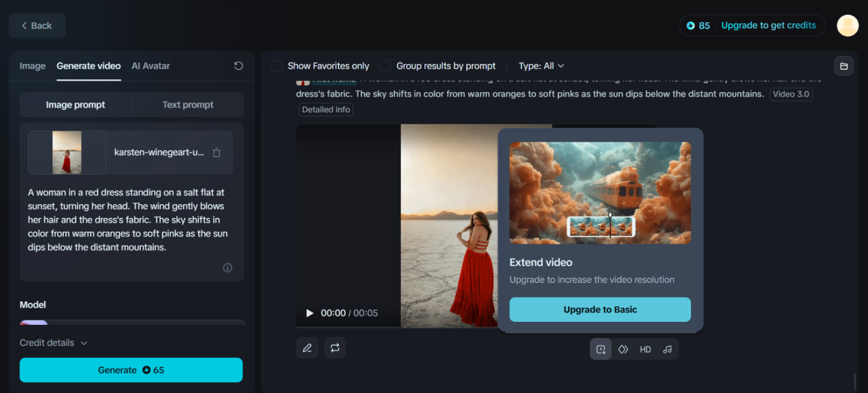Open Upgrade to get credits link
This screenshot has height=393, width=868.
pyautogui.click(x=768, y=25)
